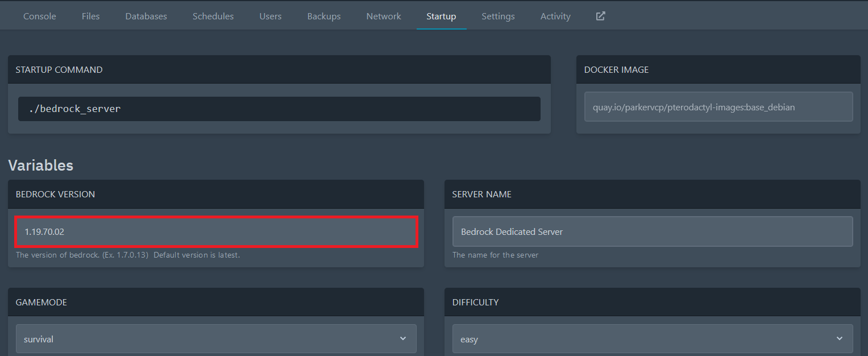The image size is (868, 356).
Task: Click the ./bedrock_server startup command text
Action: click(75, 109)
